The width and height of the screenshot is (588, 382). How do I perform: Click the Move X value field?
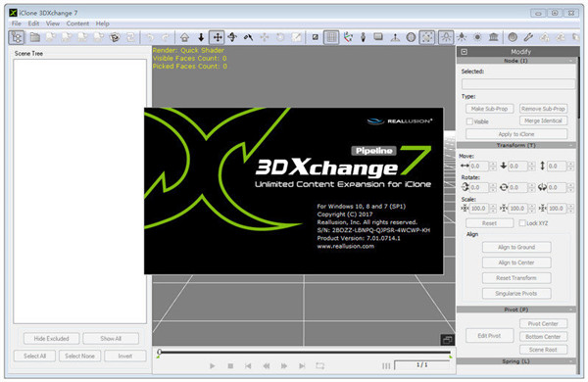coord(479,167)
